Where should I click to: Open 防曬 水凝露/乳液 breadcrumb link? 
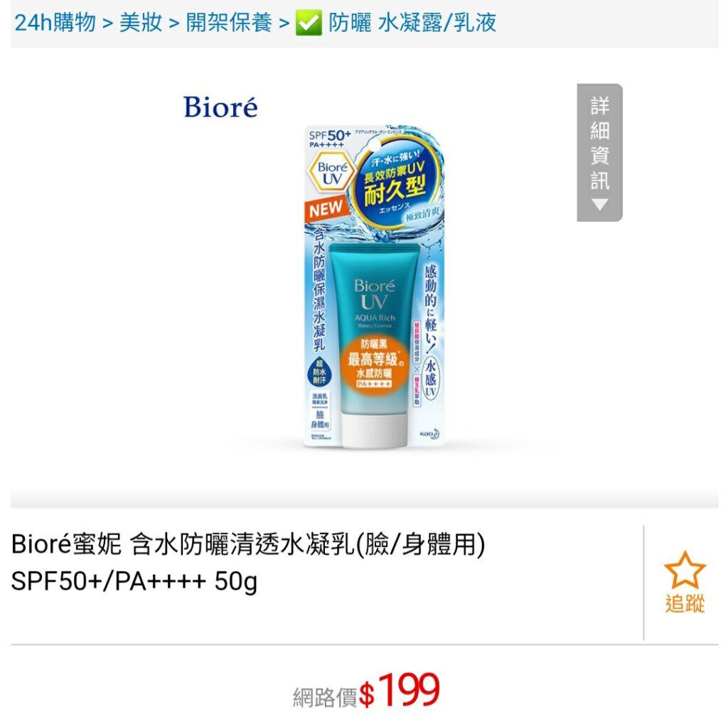[412, 22]
